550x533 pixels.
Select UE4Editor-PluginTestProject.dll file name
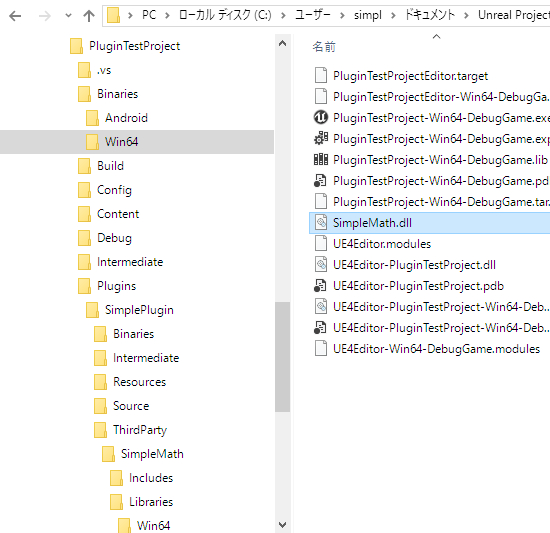click(x=414, y=265)
